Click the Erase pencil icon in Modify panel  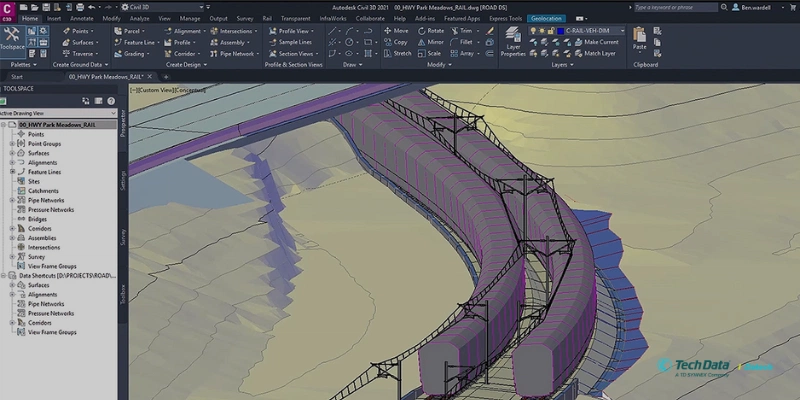pyautogui.click(x=490, y=31)
